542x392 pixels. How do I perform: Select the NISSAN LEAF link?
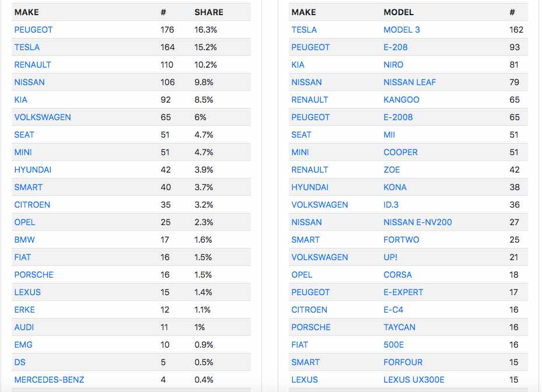pyautogui.click(x=410, y=82)
